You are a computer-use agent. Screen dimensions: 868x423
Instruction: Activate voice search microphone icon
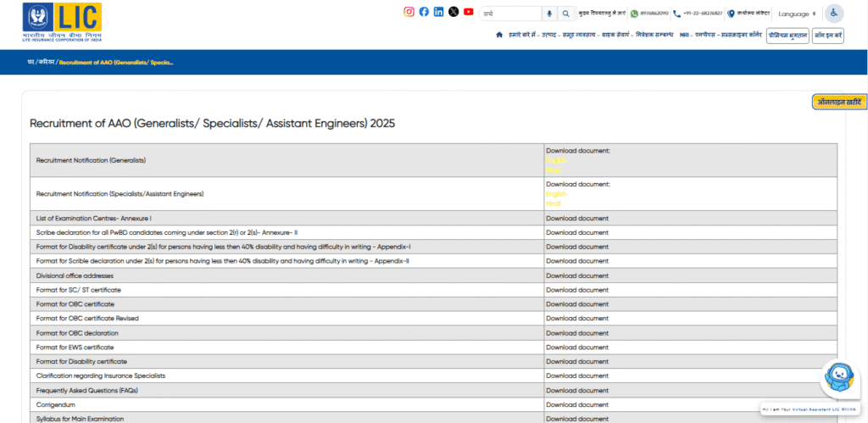(549, 14)
